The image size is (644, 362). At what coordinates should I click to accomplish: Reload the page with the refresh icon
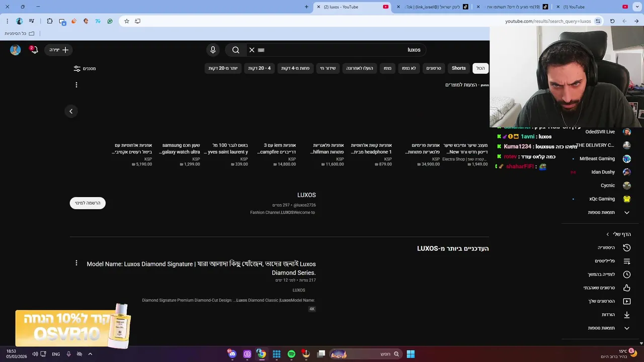[x=612, y=21]
